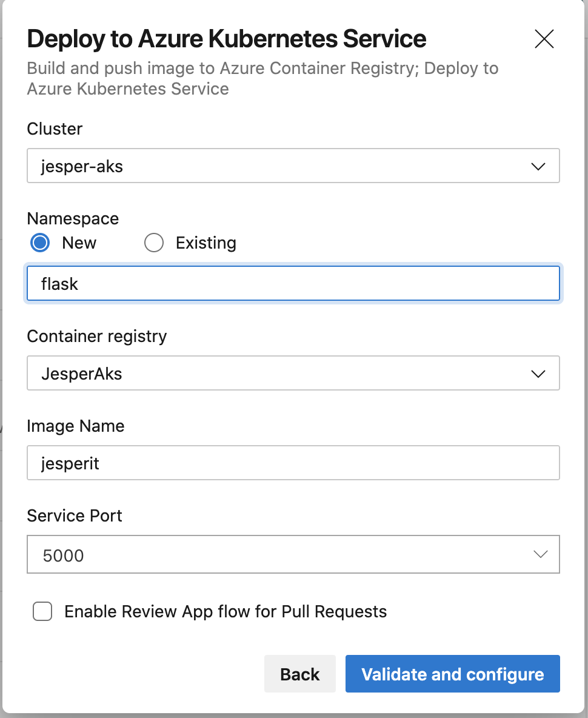Click the Service Port chevron arrow
588x718 pixels.
[x=540, y=554]
